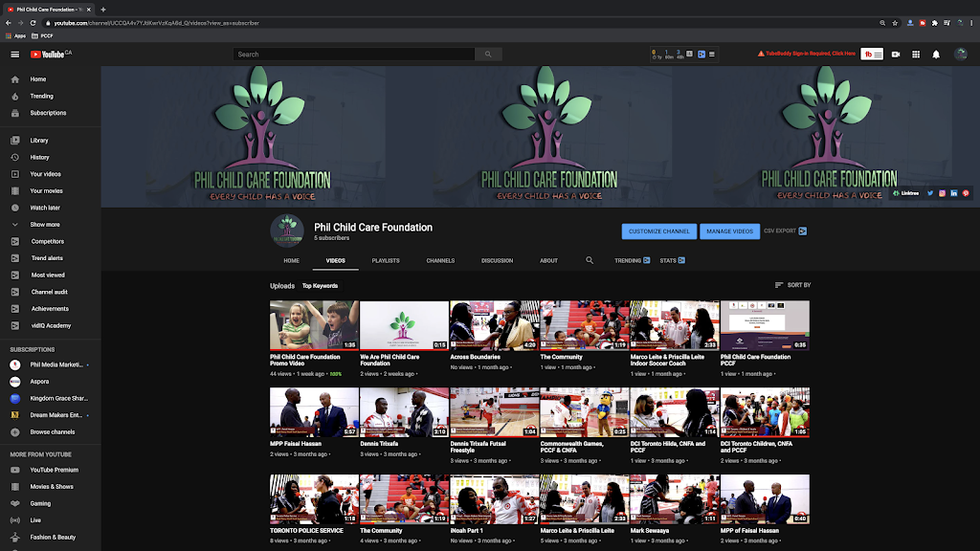Click TubeBuddy Sign-in Required warning

pos(806,54)
